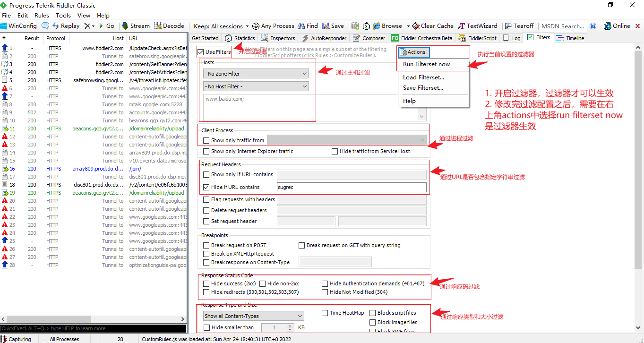
Task: Open the Edit menu
Action: point(23,15)
